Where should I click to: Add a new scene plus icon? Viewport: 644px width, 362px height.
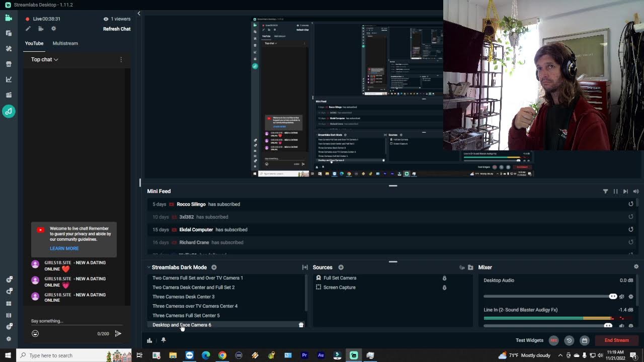pyautogui.click(x=214, y=267)
